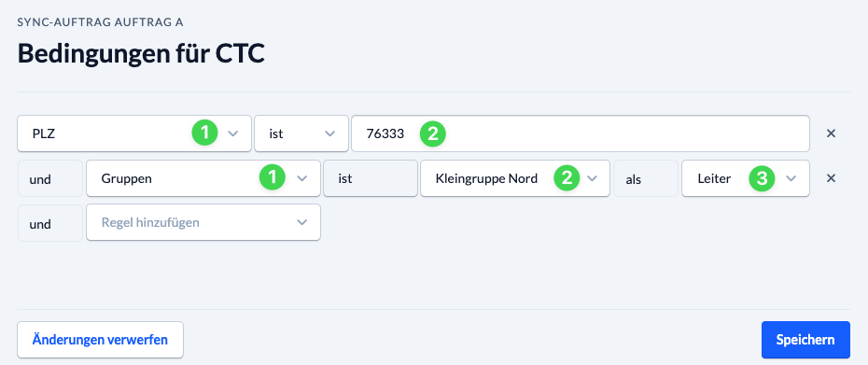Click green badge 1 on PLZ field
This screenshot has height=365, width=868.
pyautogui.click(x=204, y=133)
